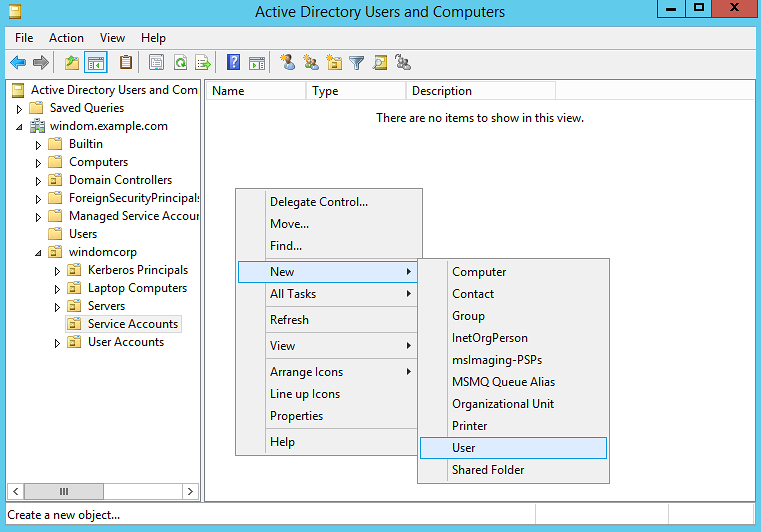Go up one level in the console
761x532 pixels.
(x=71, y=62)
